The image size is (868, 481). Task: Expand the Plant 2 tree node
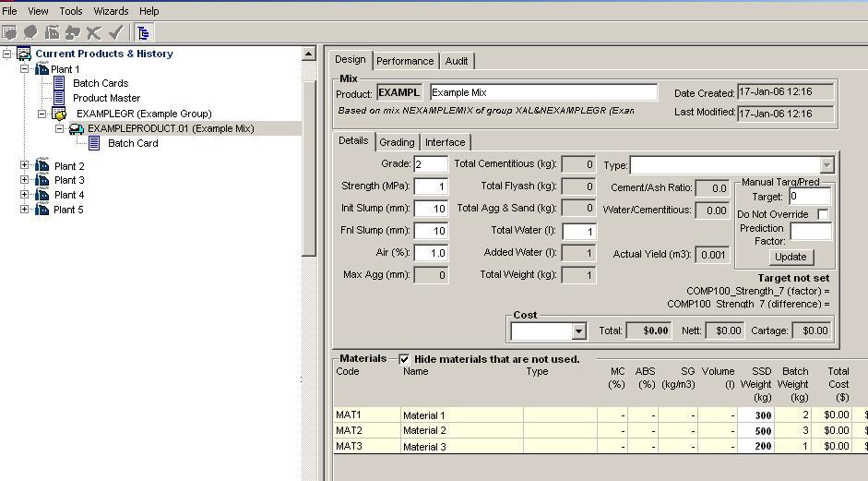(x=25, y=166)
